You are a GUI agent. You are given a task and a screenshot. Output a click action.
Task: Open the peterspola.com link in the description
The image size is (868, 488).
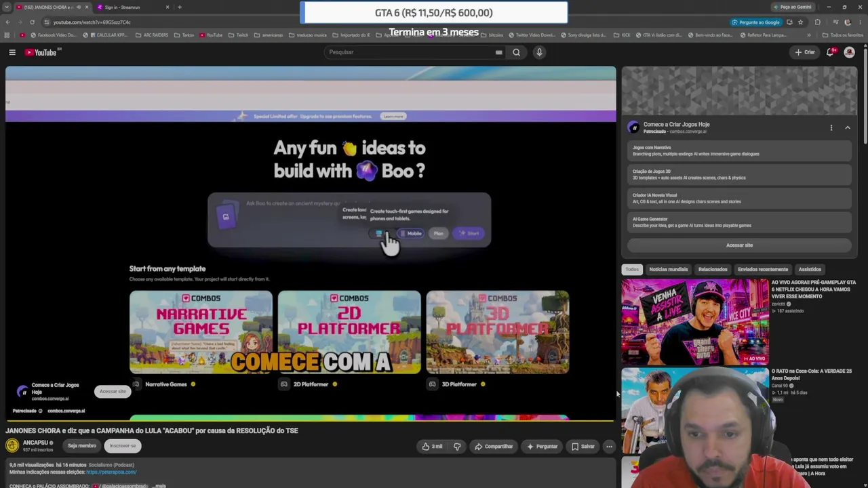tap(111, 472)
